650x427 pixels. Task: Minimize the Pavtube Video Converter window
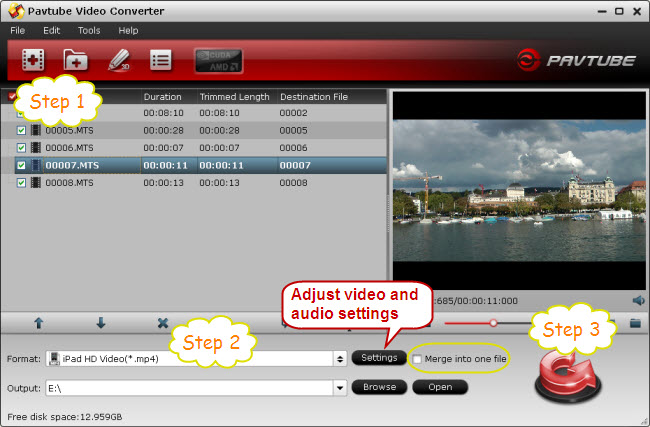pos(602,12)
